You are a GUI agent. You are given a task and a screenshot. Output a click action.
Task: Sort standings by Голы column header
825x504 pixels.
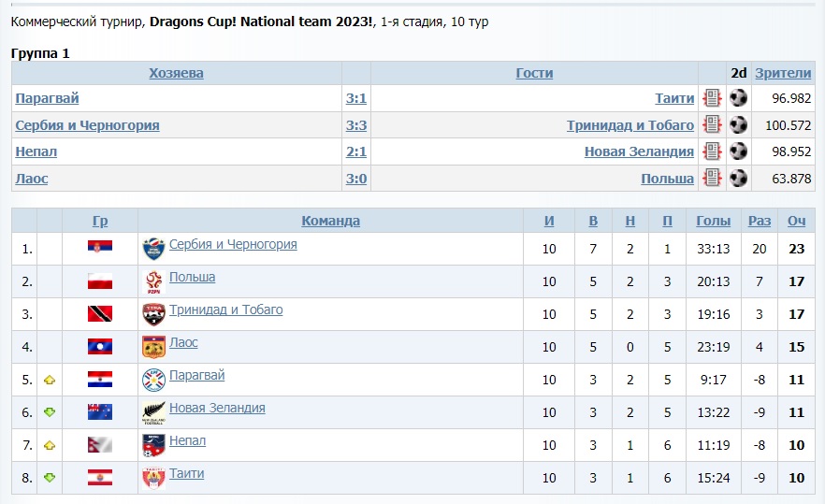pyautogui.click(x=714, y=221)
